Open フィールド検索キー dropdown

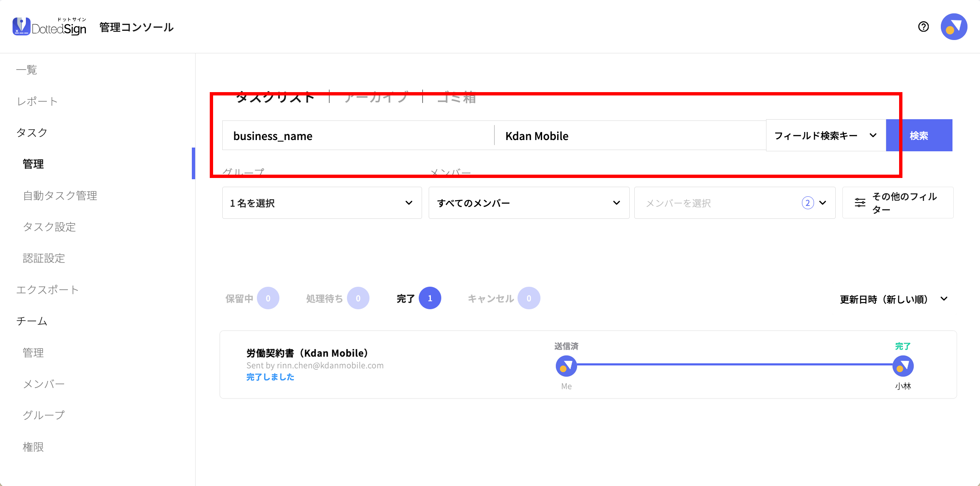[826, 135]
